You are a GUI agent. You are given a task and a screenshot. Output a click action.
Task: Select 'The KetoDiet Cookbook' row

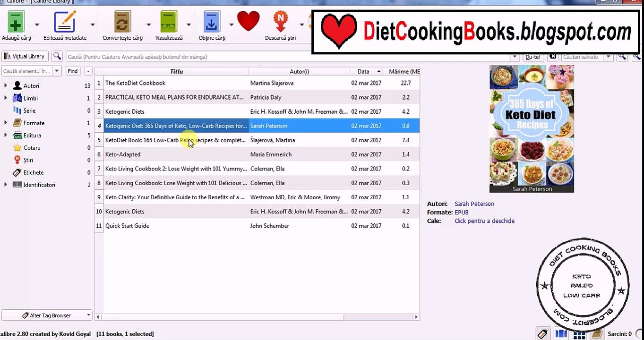pyautogui.click(x=257, y=83)
